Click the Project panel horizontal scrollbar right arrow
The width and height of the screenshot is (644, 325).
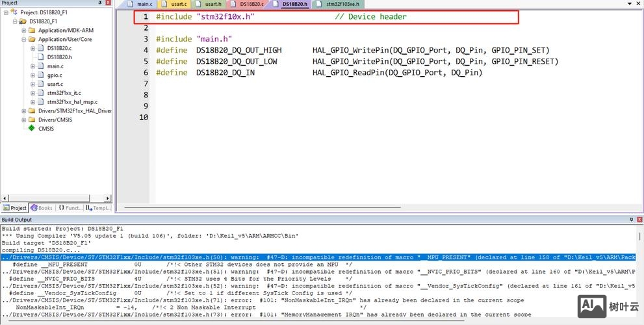108,198
